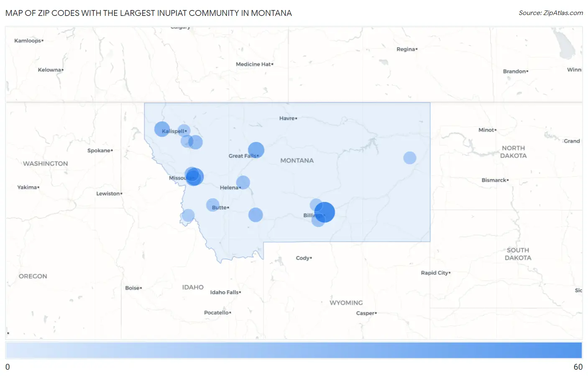Click the Boise city label
Screen dimensions: 588x376
click(x=133, y=288)
